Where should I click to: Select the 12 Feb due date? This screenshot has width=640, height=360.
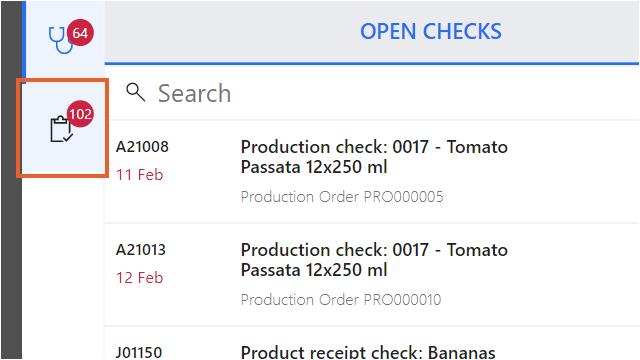[x=140, y=278]
